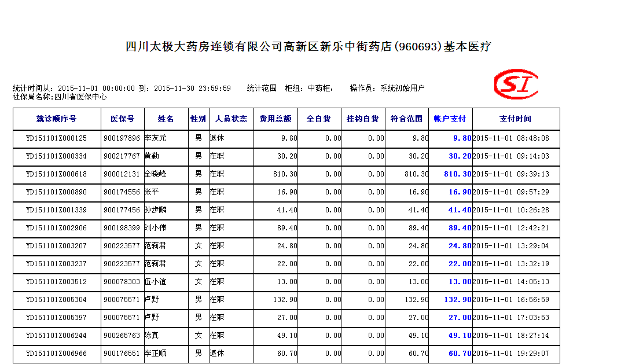The height and width of the screenshot is (364, 643).
Task: Select order number YD151101Z000334
Action: pyautogui.click(x=57, y=156)
